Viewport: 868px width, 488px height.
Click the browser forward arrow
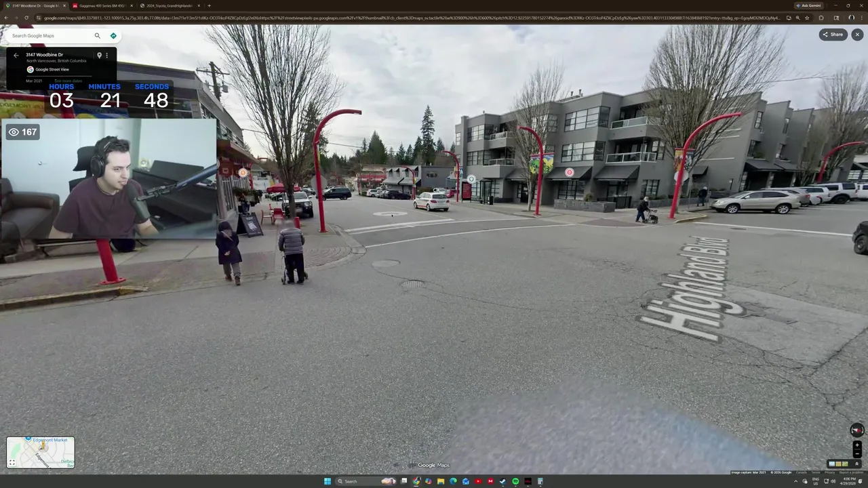[x=16, y=18]
